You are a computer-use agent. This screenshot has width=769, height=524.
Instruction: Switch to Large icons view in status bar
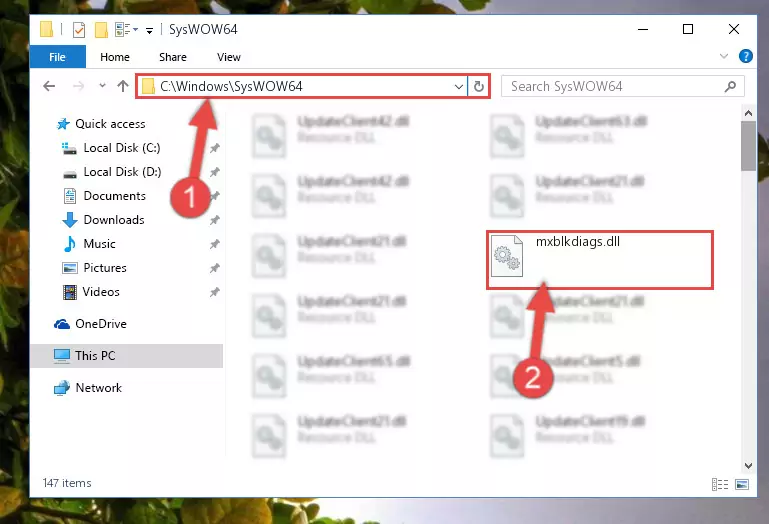[742, 485]
